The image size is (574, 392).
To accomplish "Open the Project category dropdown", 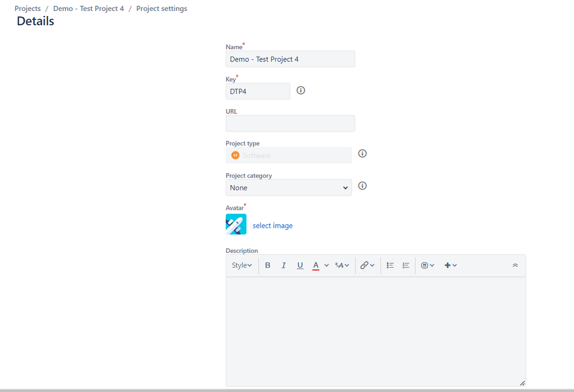I will pyautogui.click(x=288, y=187).
